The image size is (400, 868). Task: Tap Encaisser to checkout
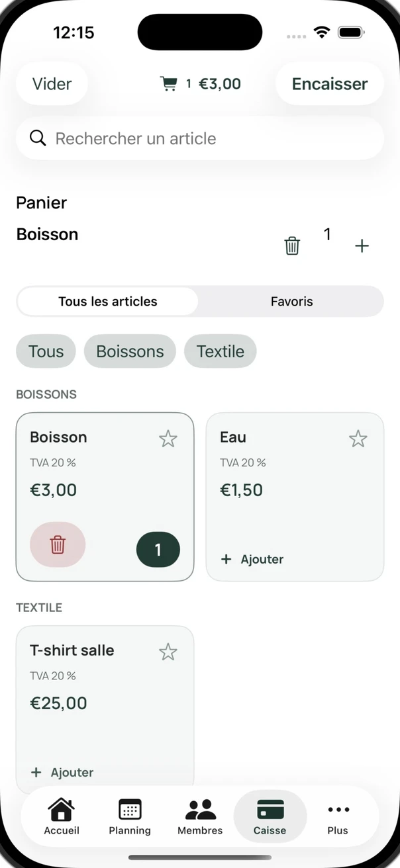point(330,84)
